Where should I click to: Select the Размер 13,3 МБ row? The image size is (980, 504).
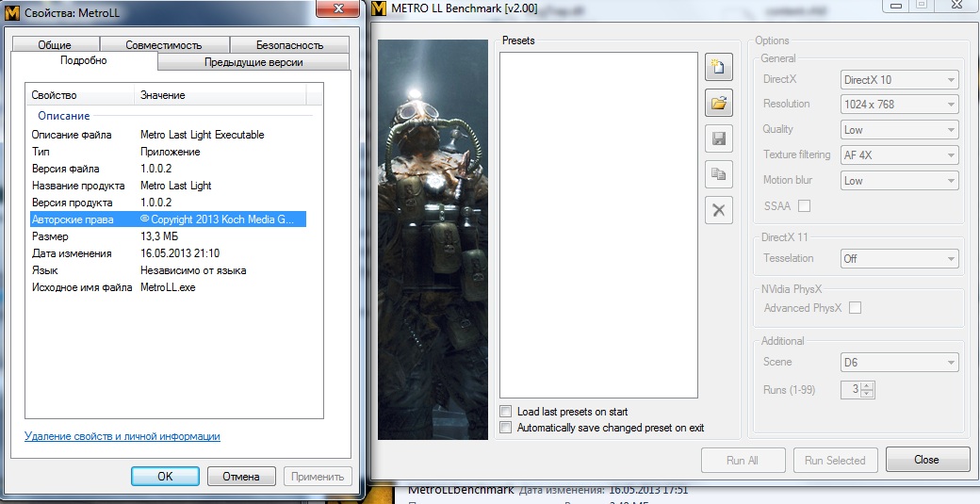coord(168,236)
